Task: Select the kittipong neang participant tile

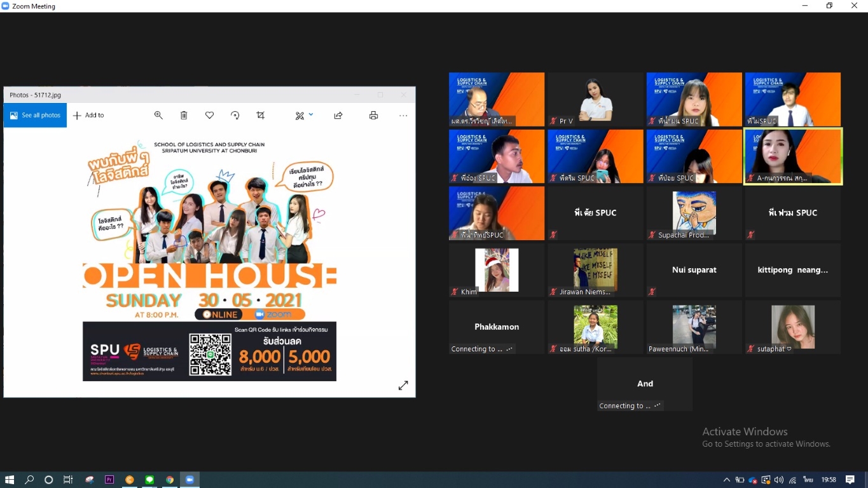Action: click(793, 270)
